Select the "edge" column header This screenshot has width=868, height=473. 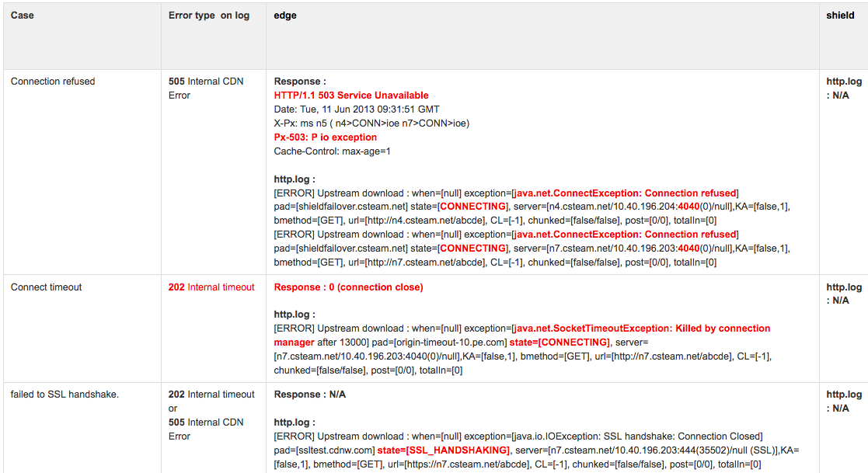click(285, 16)
